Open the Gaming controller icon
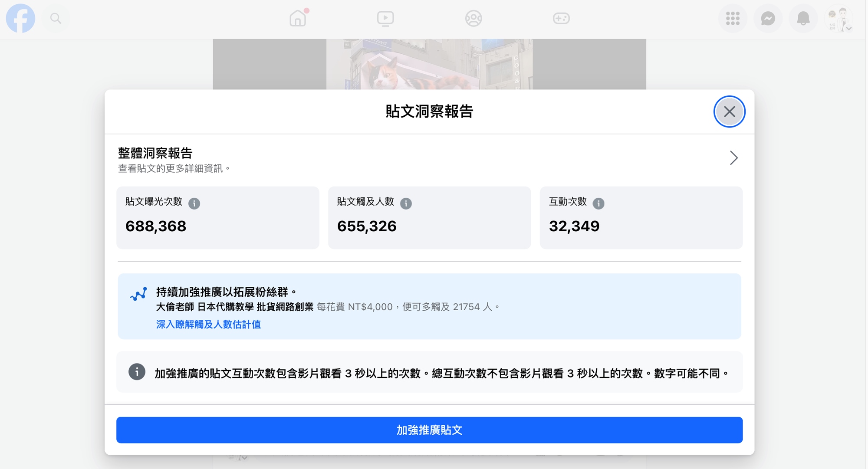 (561, 19)
